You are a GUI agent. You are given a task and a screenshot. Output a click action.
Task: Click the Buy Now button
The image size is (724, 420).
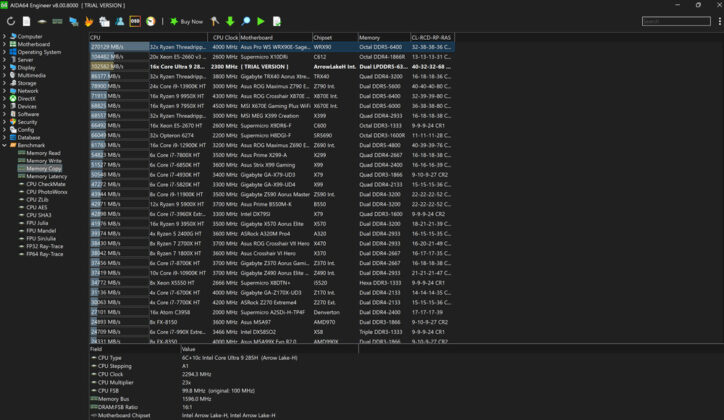(187, 22)
